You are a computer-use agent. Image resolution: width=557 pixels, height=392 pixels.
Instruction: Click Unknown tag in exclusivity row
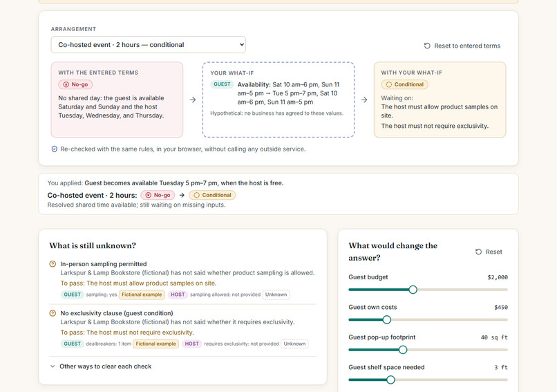(294, 344)
